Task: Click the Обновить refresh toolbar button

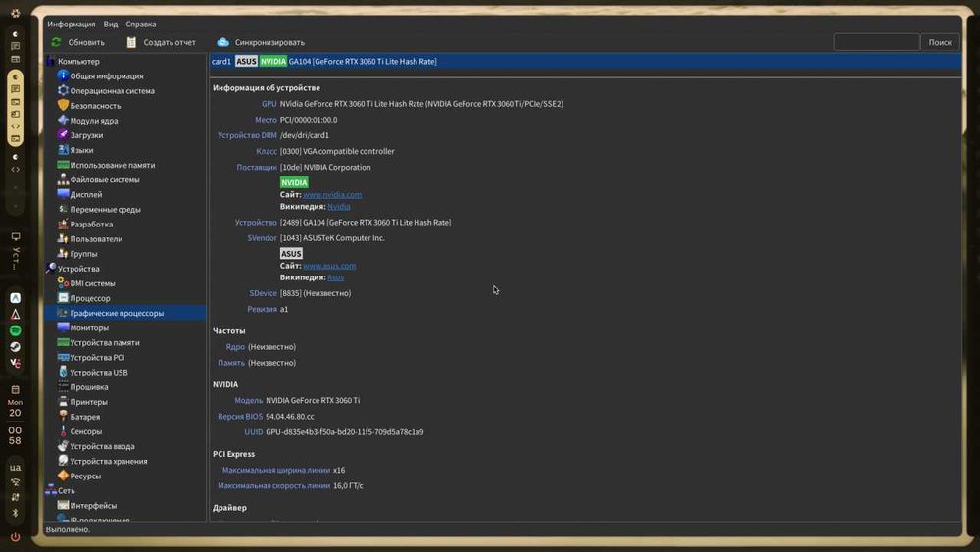Action: point(78,42)
